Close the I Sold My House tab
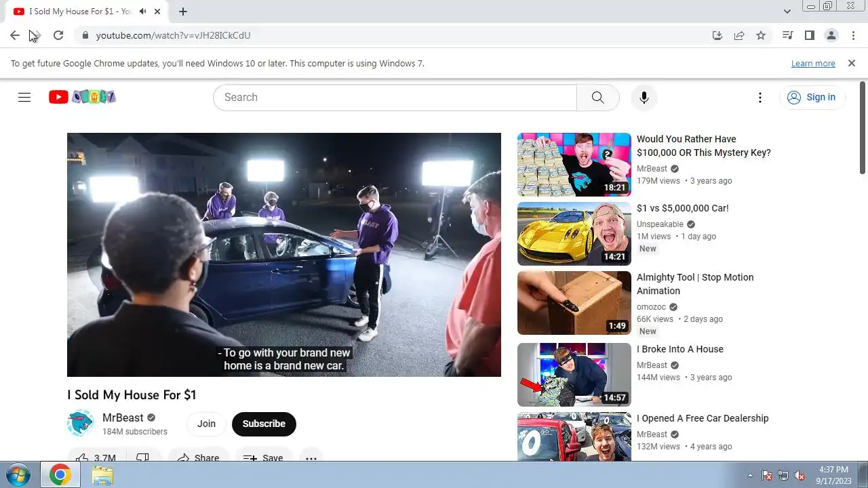Screen dimensions: 868x488 click(x=158, y=12)
